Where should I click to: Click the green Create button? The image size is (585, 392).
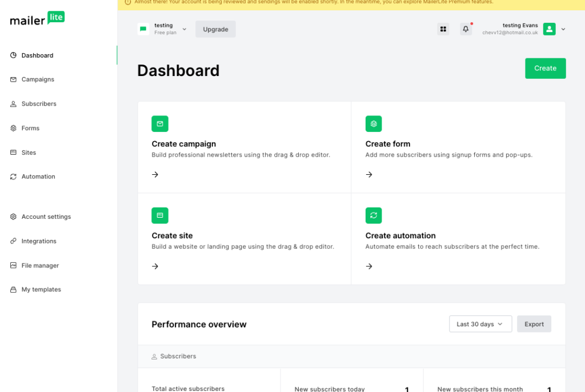(545, 69)
